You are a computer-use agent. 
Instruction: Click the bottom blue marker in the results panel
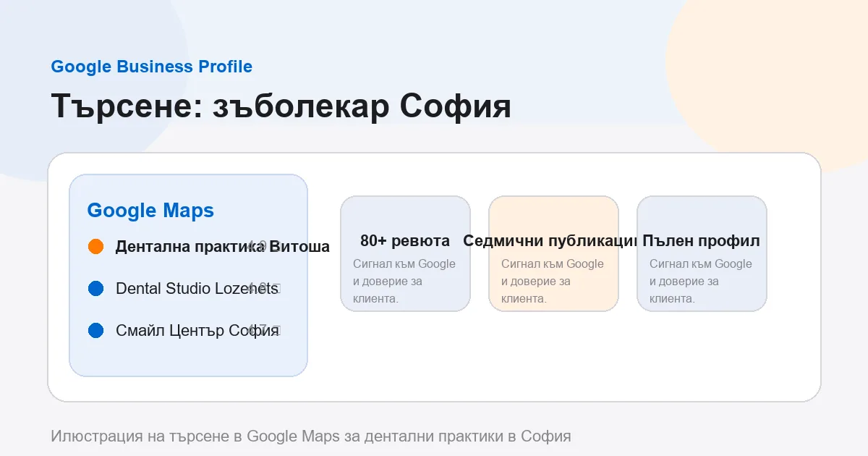click(x=97, y=330)
